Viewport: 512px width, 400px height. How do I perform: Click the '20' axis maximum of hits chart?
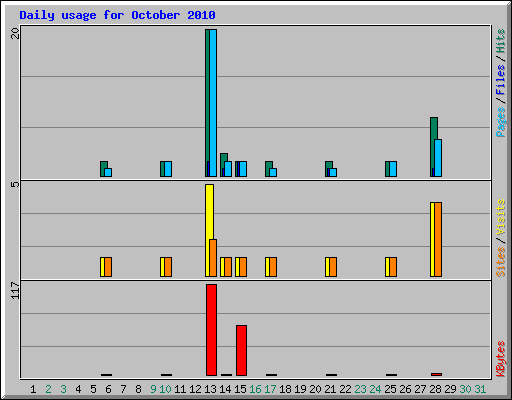coord(15,33)
